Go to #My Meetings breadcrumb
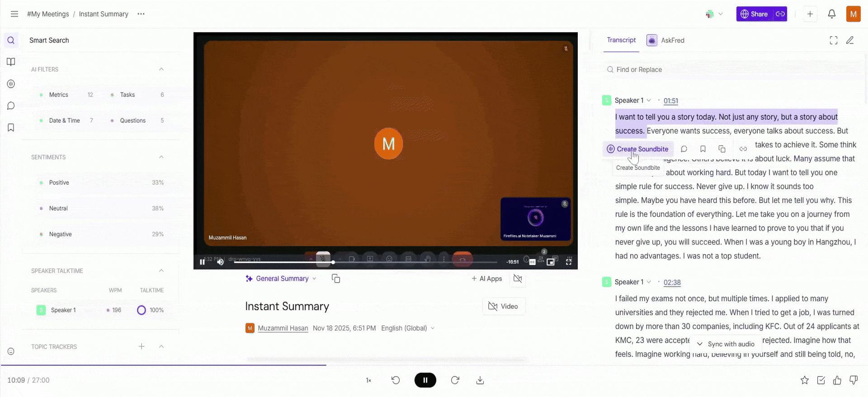Image resolution: width=868 pixels, height=397 pixels. pyautogui.click(x=48, y=14)
